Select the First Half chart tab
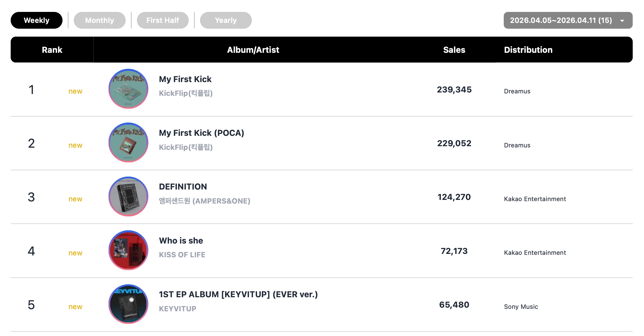 tap(163, 20)
